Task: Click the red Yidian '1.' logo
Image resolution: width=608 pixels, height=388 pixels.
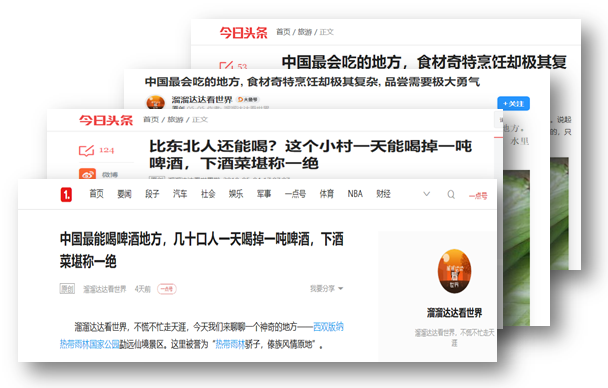Action: (66, 195)
